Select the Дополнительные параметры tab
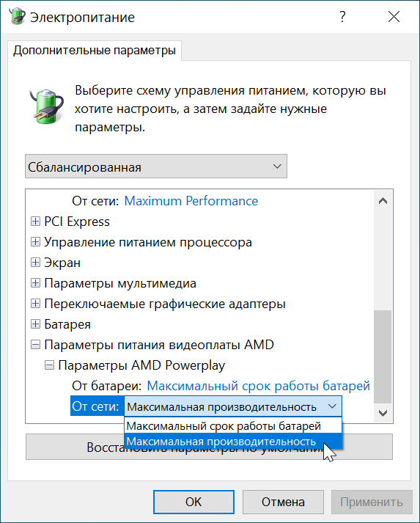This screenshot has width=420, height=523. (95, 51)
